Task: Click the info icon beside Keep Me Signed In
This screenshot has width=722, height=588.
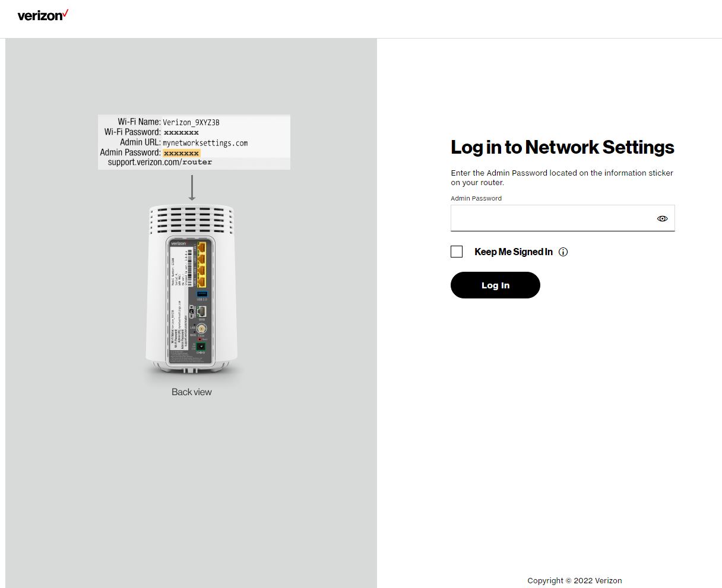Action: pyautogui.click(x=563, y=252)
